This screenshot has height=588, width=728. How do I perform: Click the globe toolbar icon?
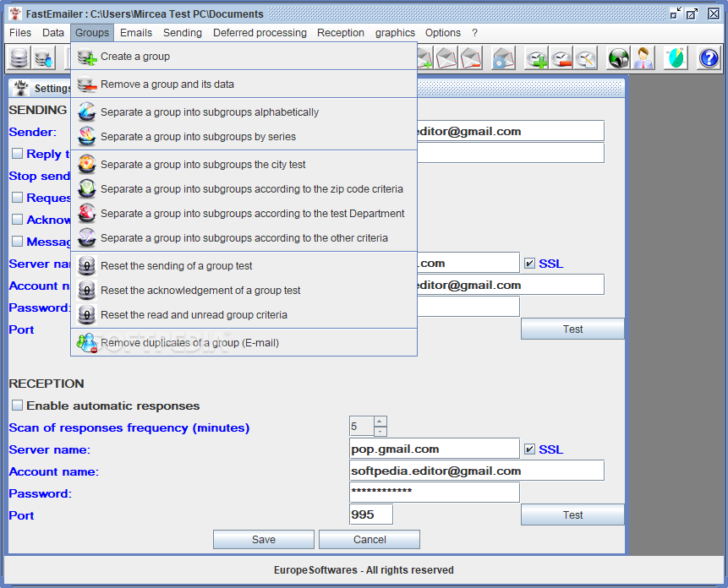[x=618, y=58]
